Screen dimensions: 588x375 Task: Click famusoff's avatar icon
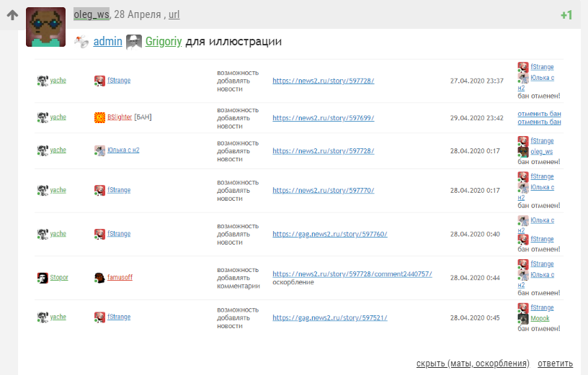(99, 278)
